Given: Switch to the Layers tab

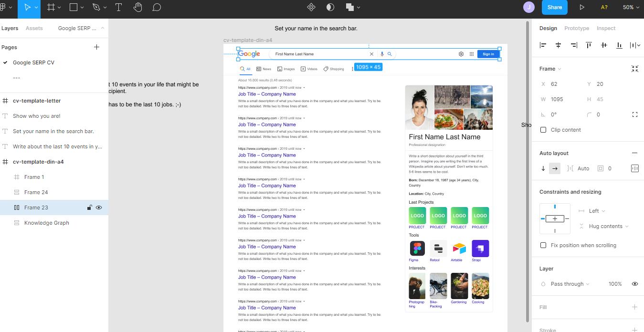Looking at the screenshot, I should tap(10, 28).
